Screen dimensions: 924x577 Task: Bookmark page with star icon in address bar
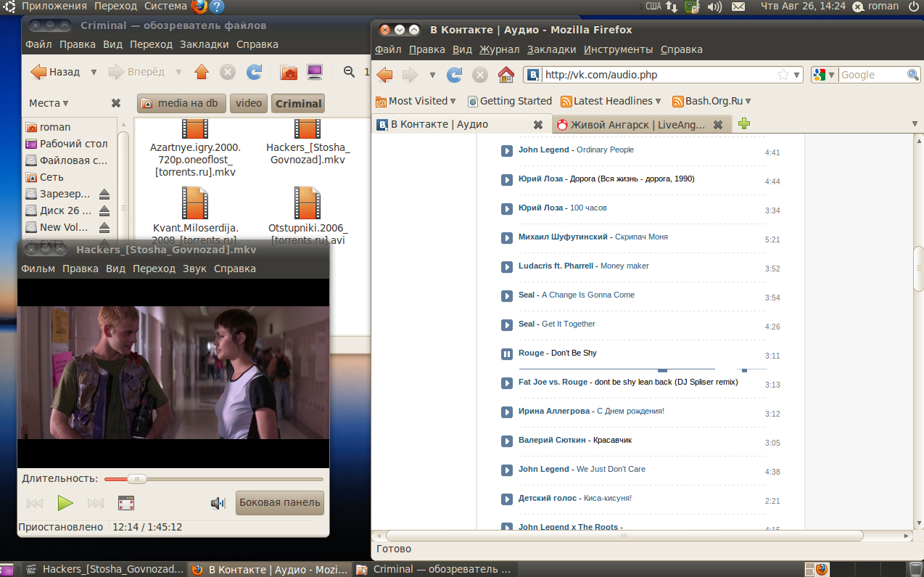783,75
